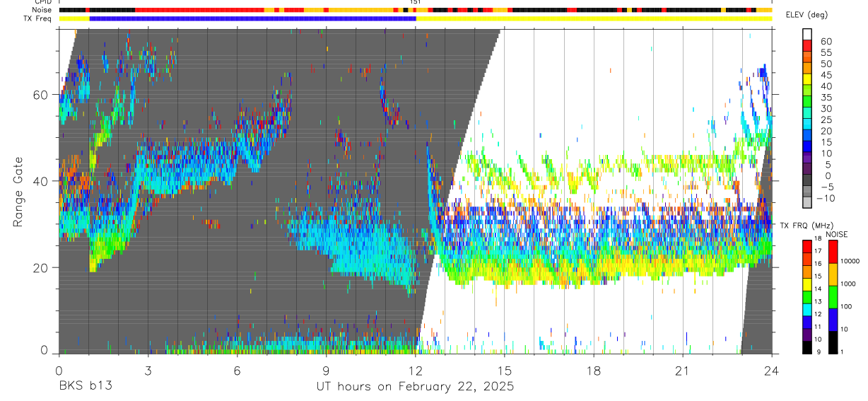Click the '21' tick on UT hours axis
Image resolution: width=868 pixels, height=401 pixels.
[x=683, y=371]
